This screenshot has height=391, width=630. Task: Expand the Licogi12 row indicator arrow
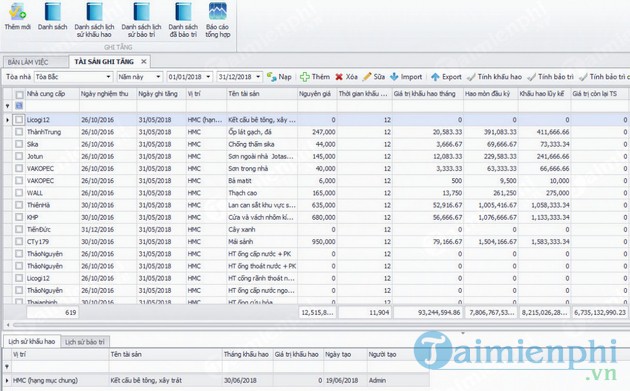tap(7, 120)
